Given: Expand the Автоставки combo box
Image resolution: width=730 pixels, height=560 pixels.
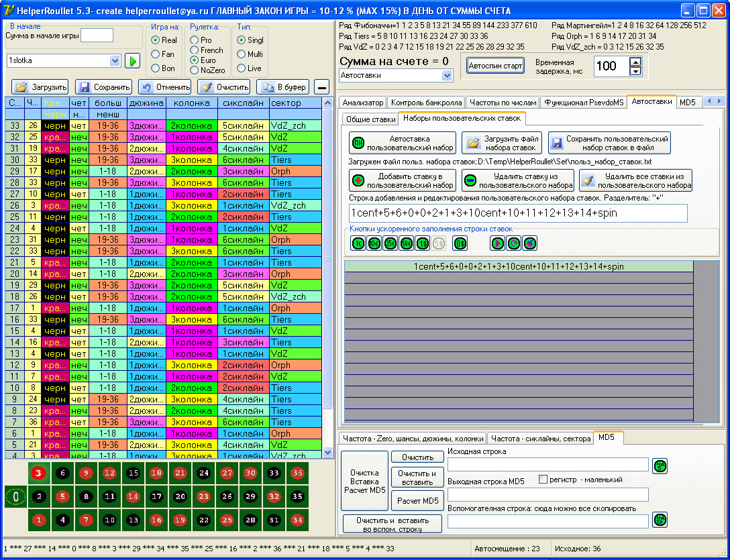Looking at the screenshot, I should pyautogui.click(x=448, y=76).
